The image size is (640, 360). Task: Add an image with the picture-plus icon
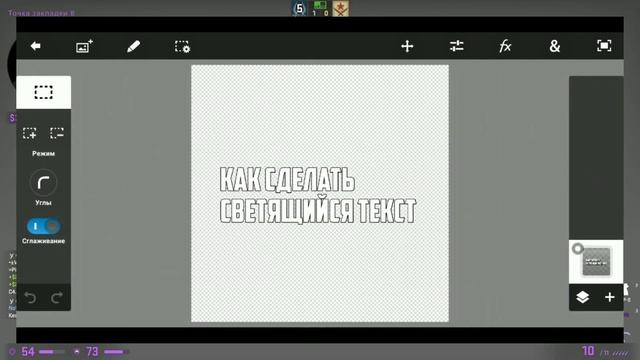[x=84, y=46]
